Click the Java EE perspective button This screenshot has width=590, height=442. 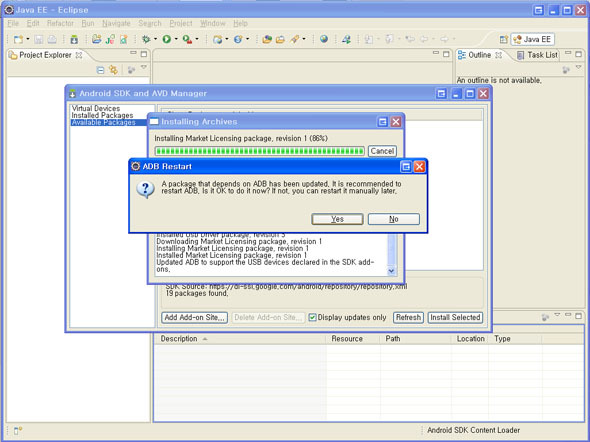(x=533, y=39)
